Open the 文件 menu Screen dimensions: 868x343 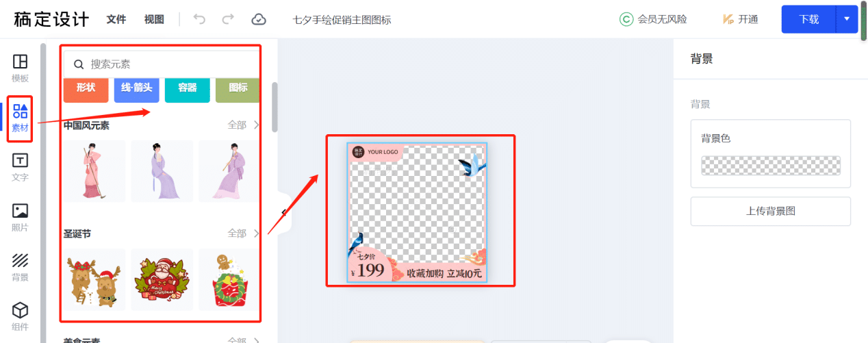pos(116,19)
